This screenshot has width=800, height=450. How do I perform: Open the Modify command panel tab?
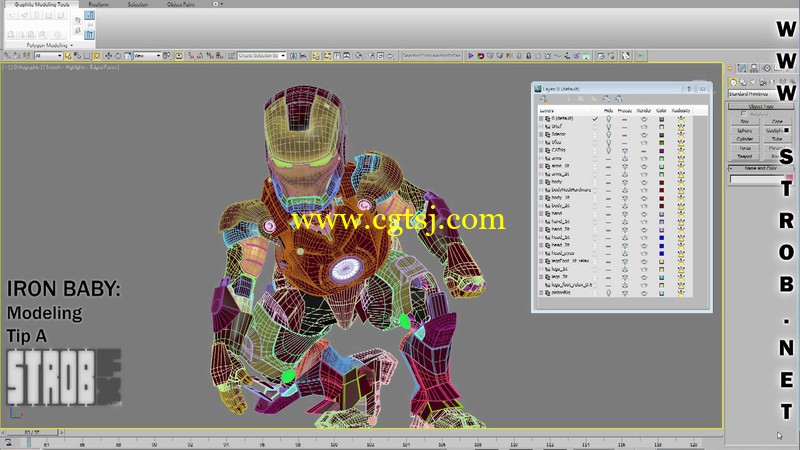point(742,68)
